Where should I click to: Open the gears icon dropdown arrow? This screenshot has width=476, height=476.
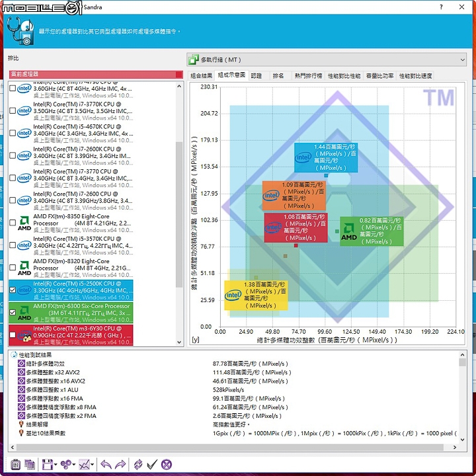[x=74, y=465]
